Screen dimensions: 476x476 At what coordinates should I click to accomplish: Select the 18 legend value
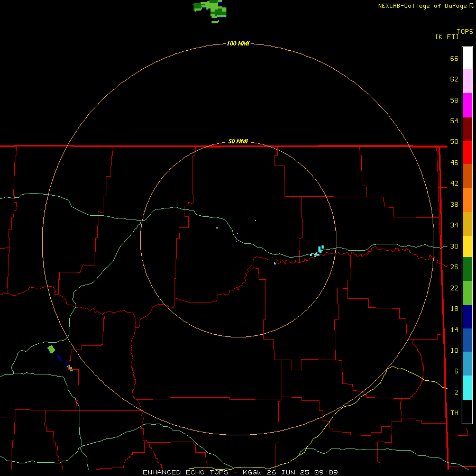pos(454,309)
